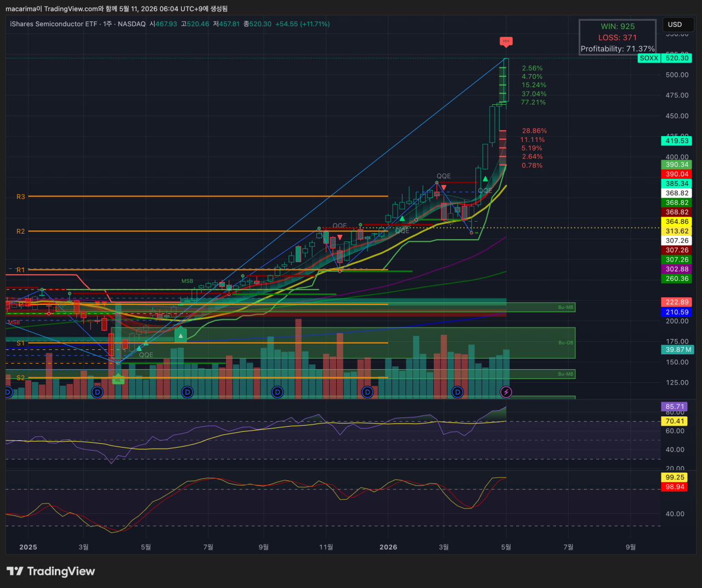
Task: Click the 520.30 current price label
Action: [677, 58]
